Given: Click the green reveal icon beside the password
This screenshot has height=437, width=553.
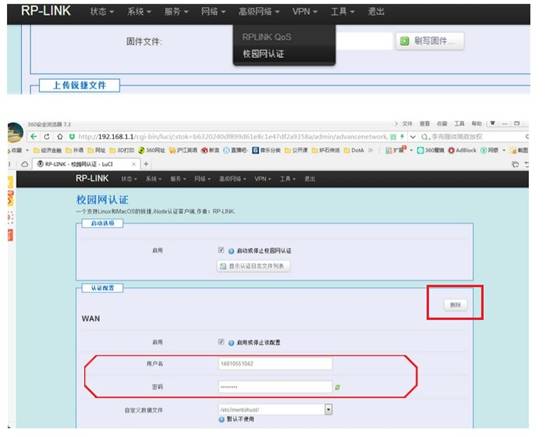Looking at the screenshot, I should point(338,387).
